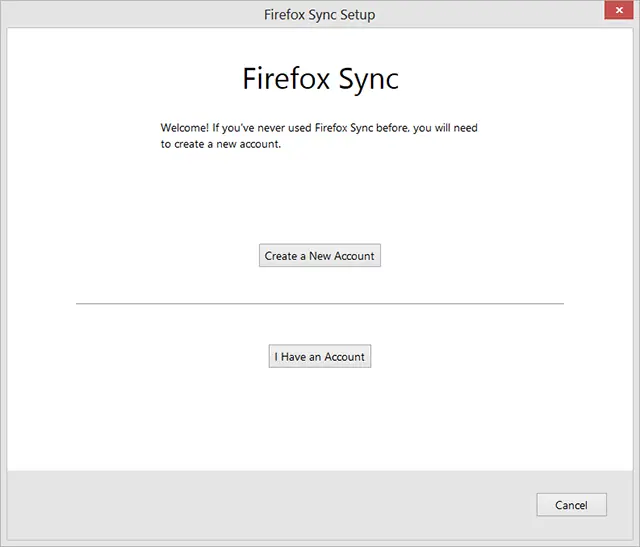Select the Firefox Sync heading text
Image resolution: width=640 pixels, height=547 pixels.
point(320,79)
